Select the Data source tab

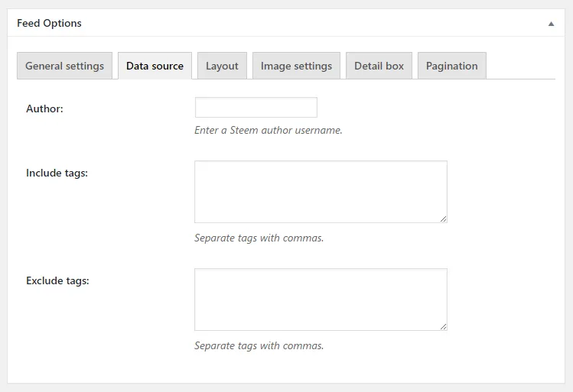(x=155, y=66)
